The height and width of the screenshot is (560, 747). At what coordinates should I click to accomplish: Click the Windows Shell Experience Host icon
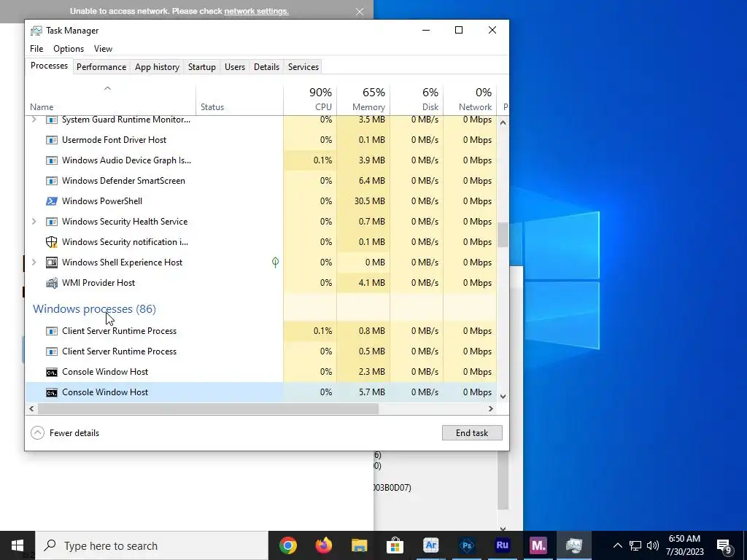52,262
